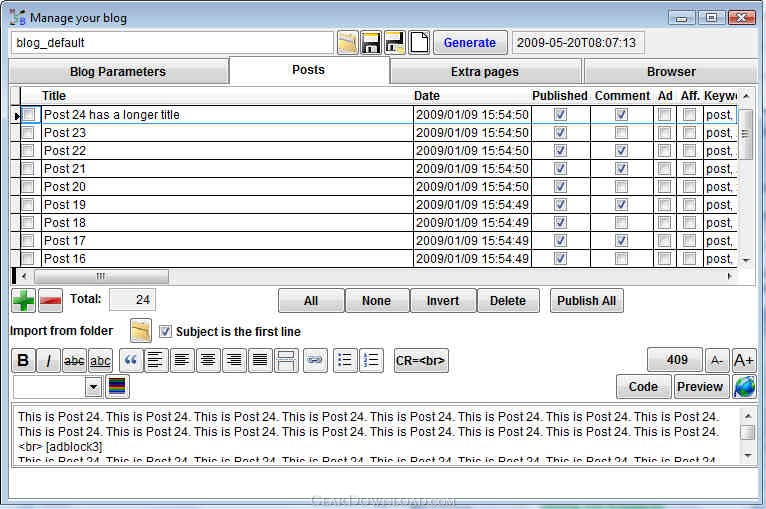This screenshot has height=509, width=766.
Task: Click the Generate button
Action: 469,43
